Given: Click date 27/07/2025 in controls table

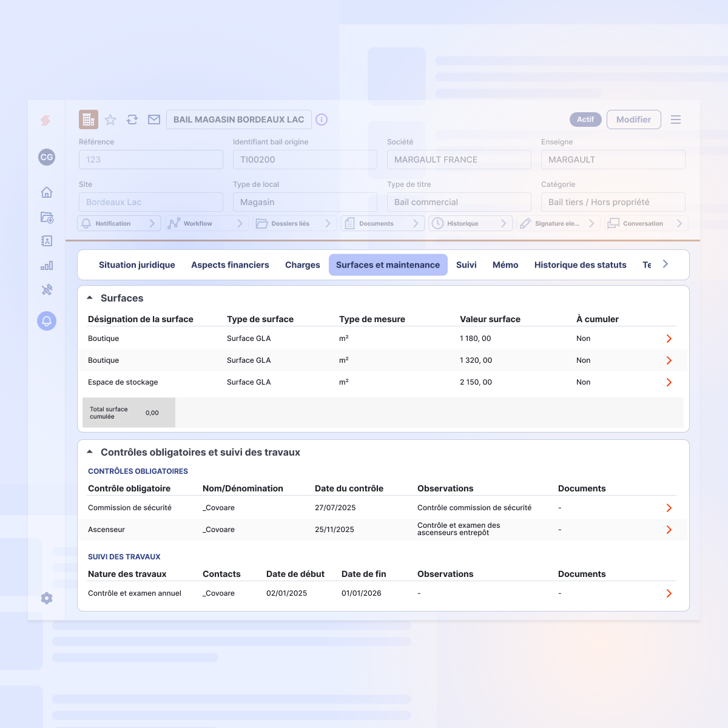Looking at the screenshot, I should point(335,508).
